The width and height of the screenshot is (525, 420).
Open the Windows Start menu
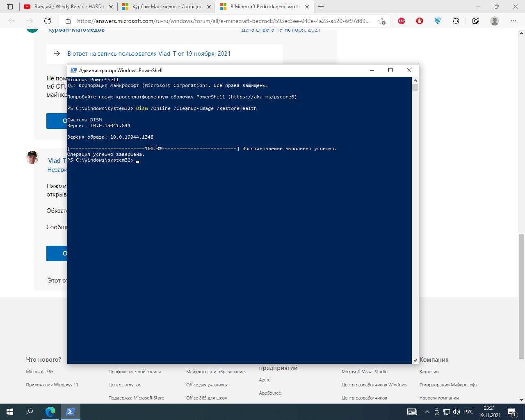tap(10, 412)
